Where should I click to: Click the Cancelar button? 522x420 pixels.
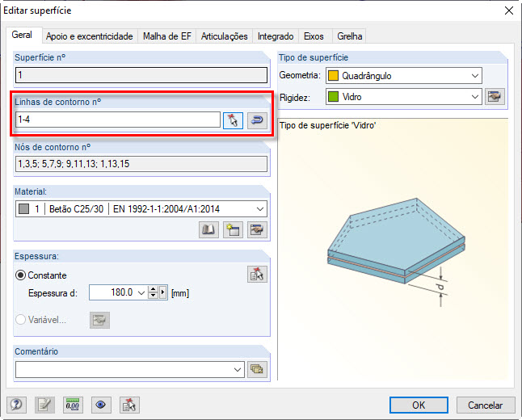[x=486, y=405]
